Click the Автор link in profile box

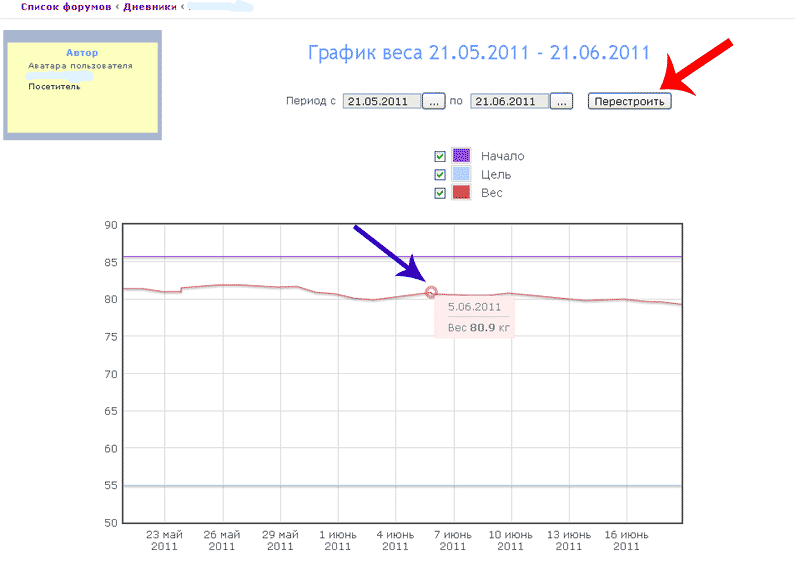coord(82,52)
